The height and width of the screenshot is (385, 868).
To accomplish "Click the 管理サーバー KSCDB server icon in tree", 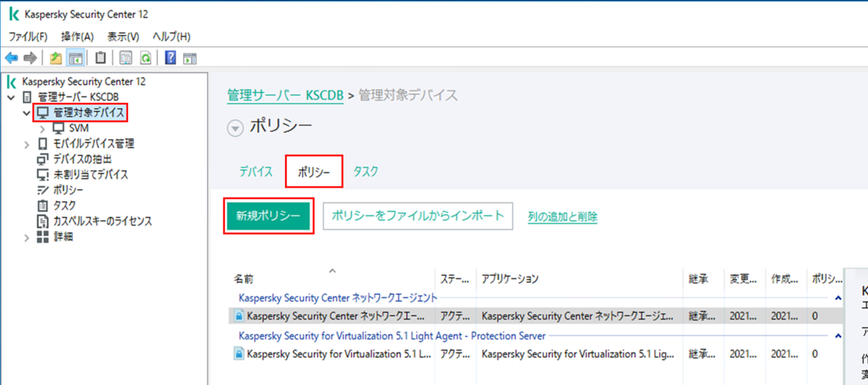I will pos(27,97).
